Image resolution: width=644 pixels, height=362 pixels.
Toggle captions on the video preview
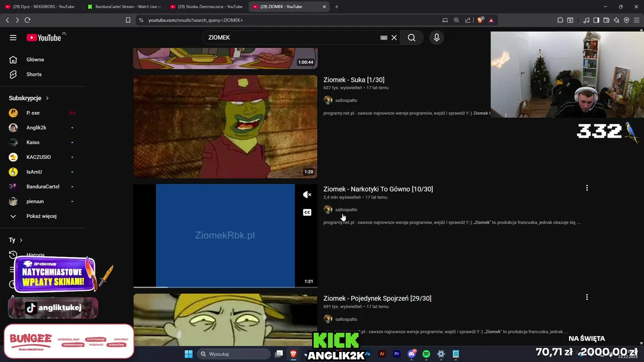(x=307, y=212)
